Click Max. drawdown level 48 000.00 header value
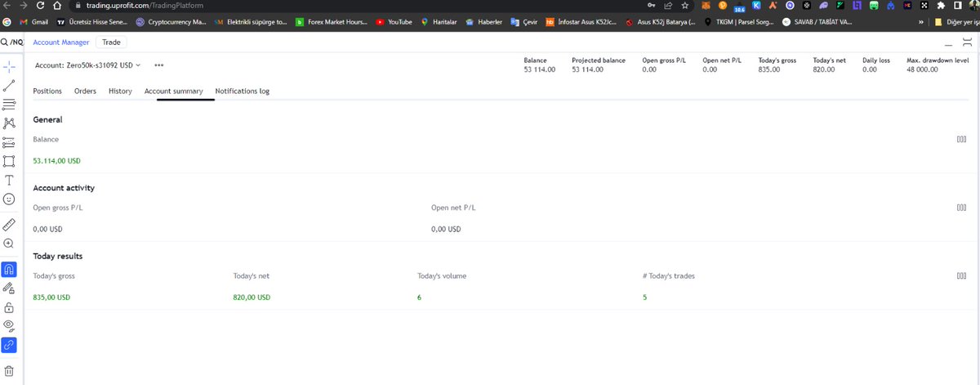Viewport: 980px width, 385px height. (922, 70)
